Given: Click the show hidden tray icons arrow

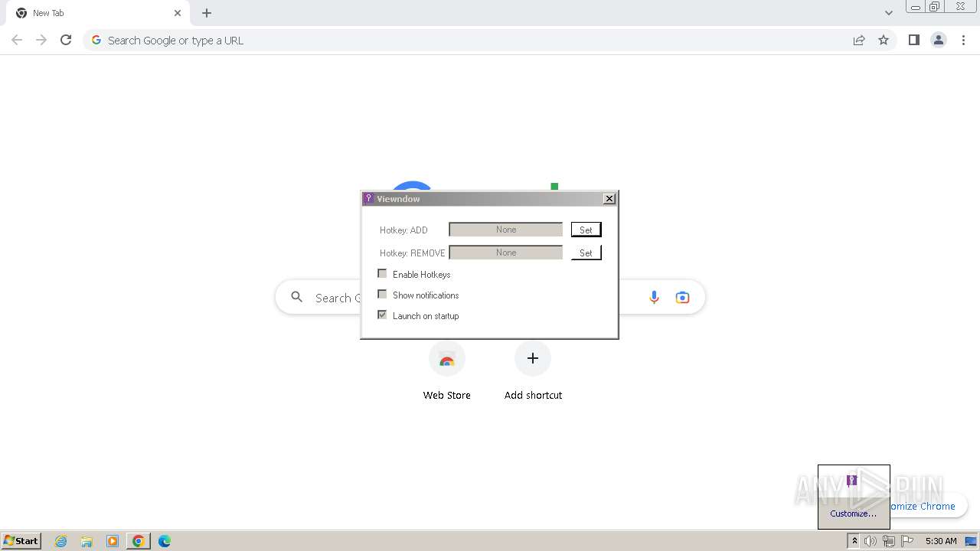Looking at the screenshot, I should pyautogui.click(x=854, y=541).
